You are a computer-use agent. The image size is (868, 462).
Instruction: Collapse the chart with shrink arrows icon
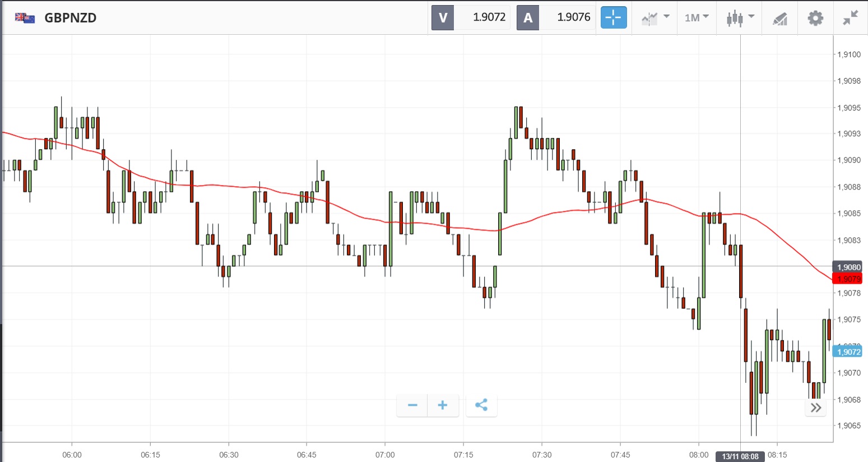850,18
